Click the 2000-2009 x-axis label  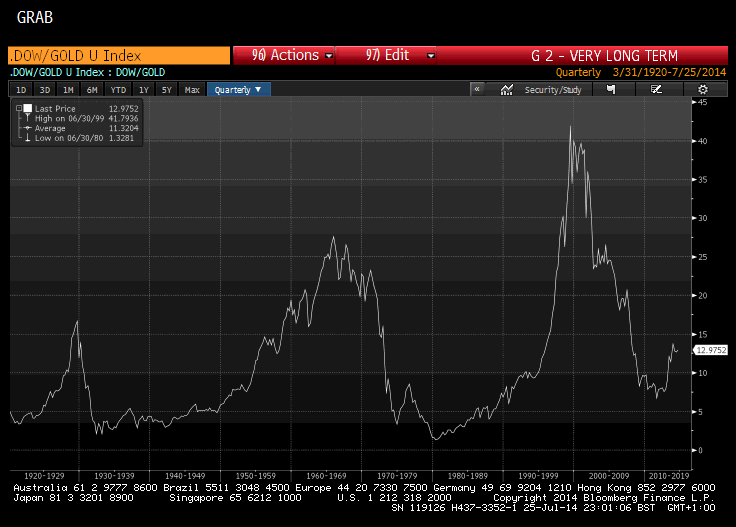click(x=609, y=475)
